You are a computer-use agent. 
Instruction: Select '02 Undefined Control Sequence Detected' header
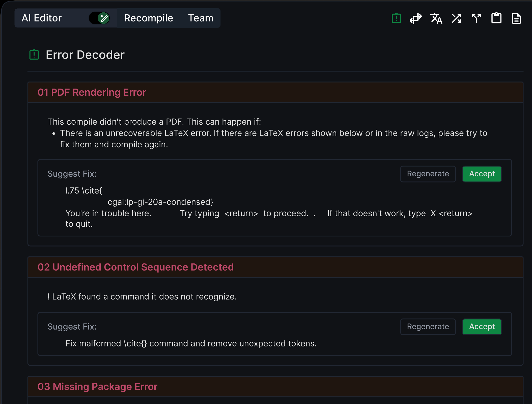[275, 267]
